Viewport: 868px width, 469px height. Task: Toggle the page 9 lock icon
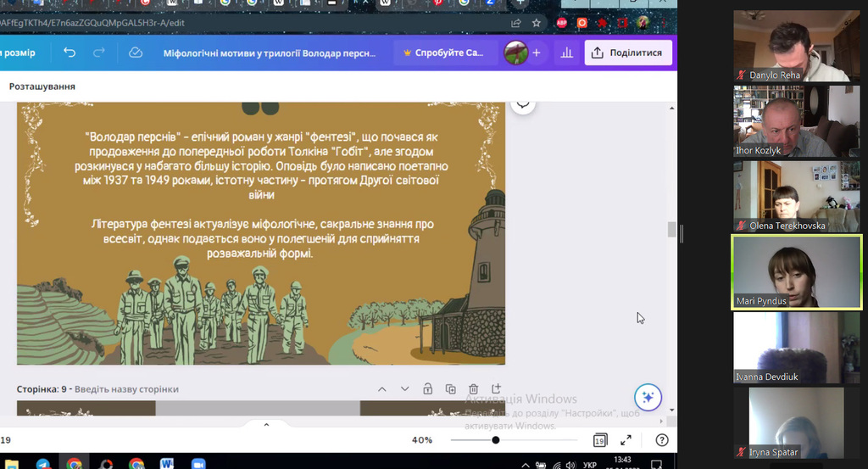pyautogui.click(x=427, y=388)
